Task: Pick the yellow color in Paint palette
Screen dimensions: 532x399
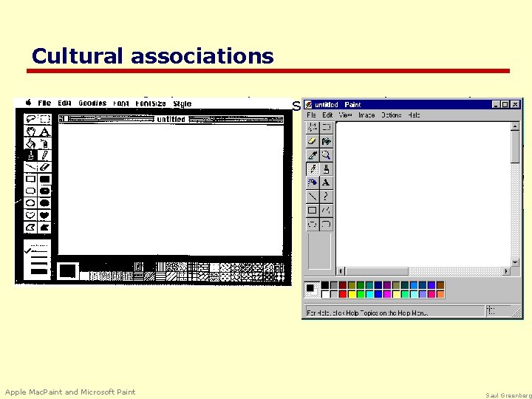Action: click(x=352, y=294)
